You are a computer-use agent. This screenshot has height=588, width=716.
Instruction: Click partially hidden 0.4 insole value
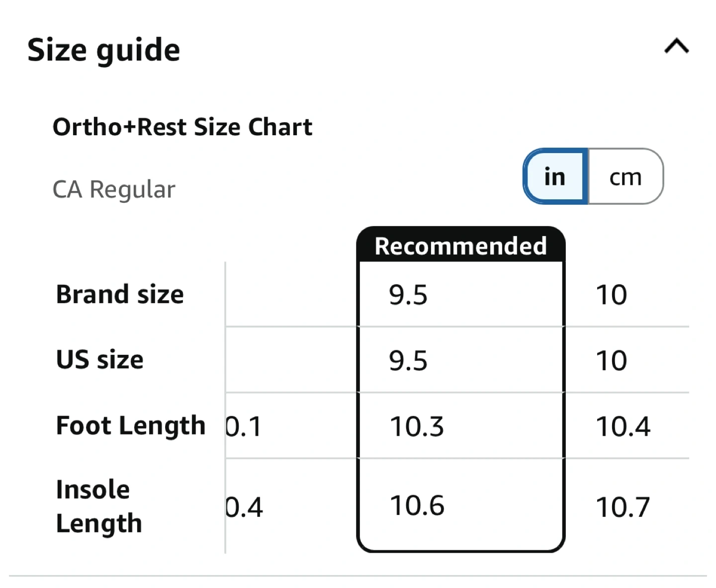244,507
